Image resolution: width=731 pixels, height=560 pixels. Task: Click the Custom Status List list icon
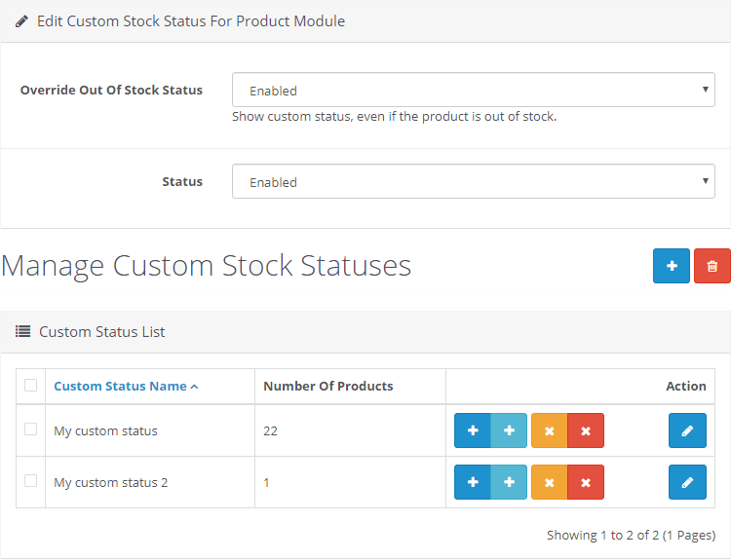pos(22,332)
